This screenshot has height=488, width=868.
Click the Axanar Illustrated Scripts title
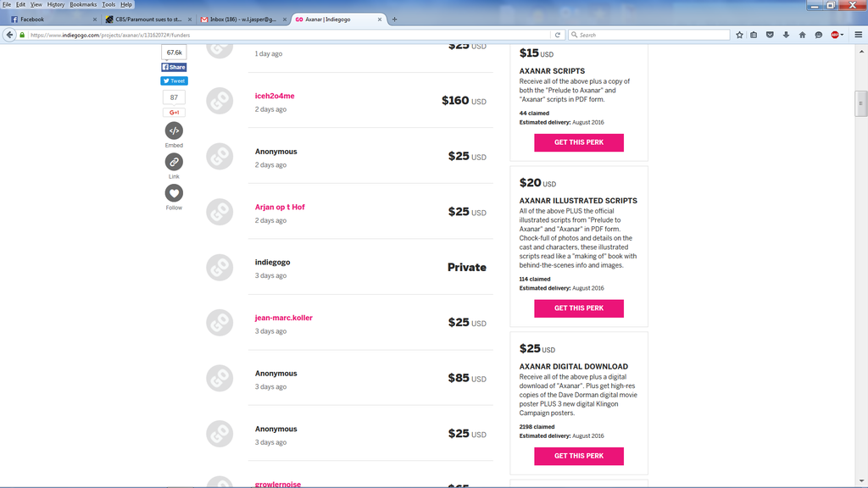point(578,200)
